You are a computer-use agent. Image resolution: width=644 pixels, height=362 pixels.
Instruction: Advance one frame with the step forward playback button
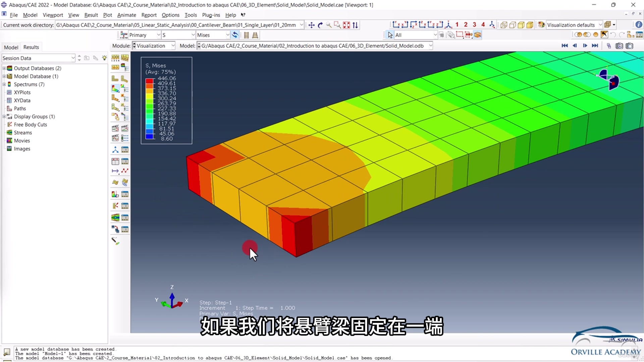585,46
